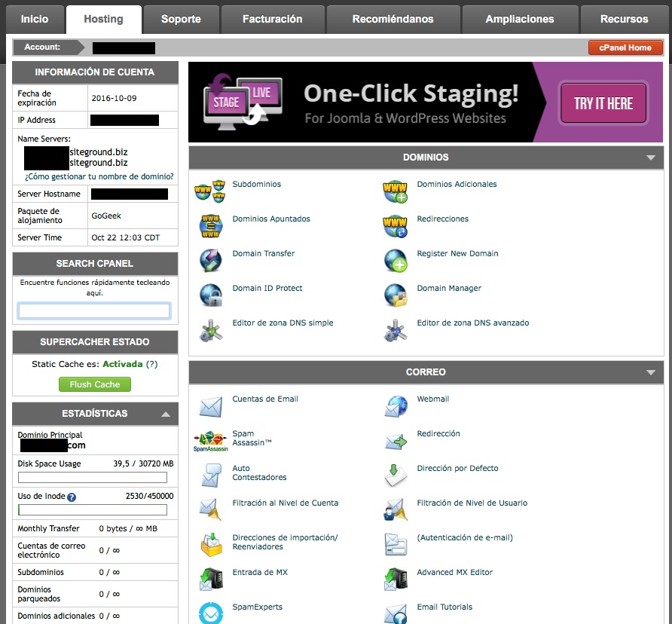Click the expiration date 2016-10-09
672x624 pixels.
click(114, 98)
